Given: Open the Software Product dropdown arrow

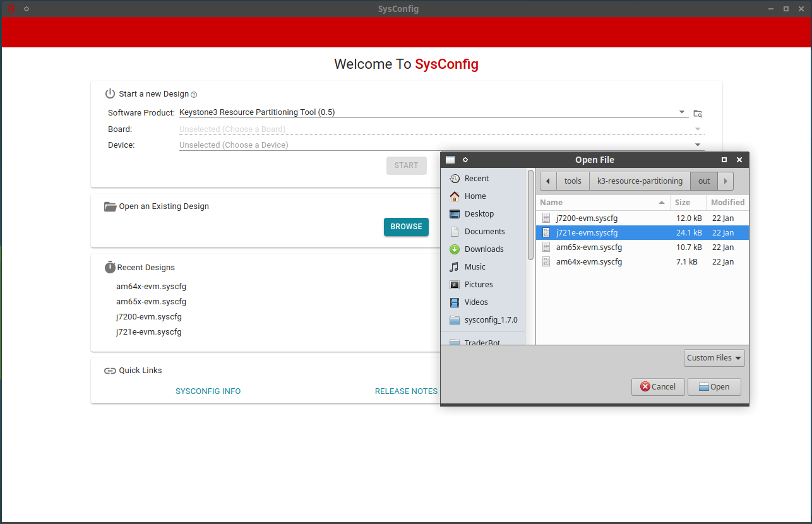Looking at the screenshot, I should coord(681,112).
